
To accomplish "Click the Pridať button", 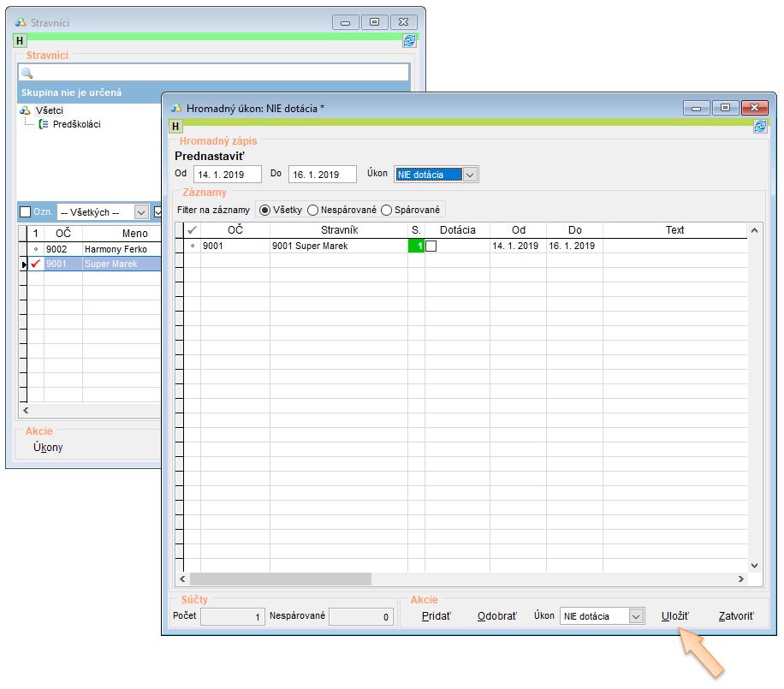I will click(x=437, y=616).
